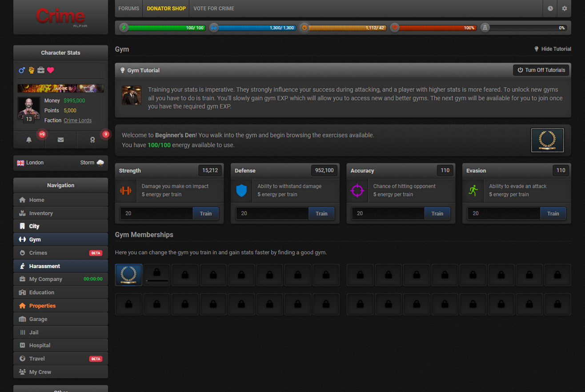Click the pink heart status icon
The width and height of the screenshot is (585, 392).
pyautogui.click(x=51, y=70)
